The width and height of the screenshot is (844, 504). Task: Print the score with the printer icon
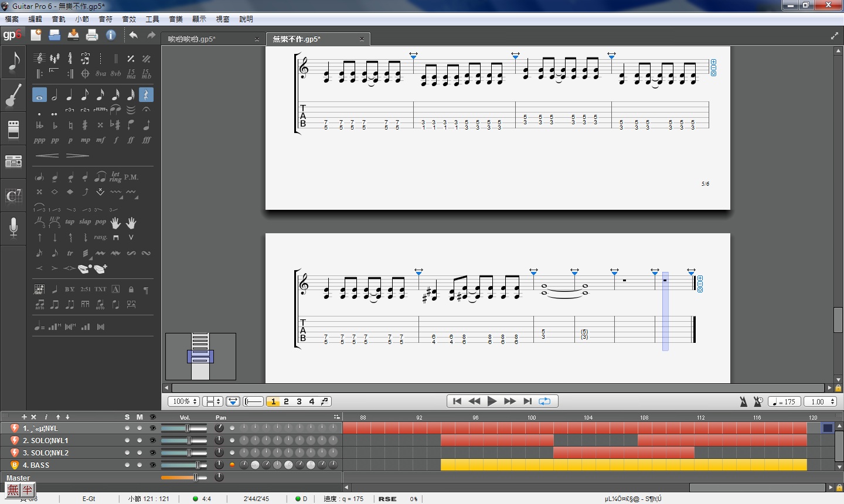tap(92, 35)
